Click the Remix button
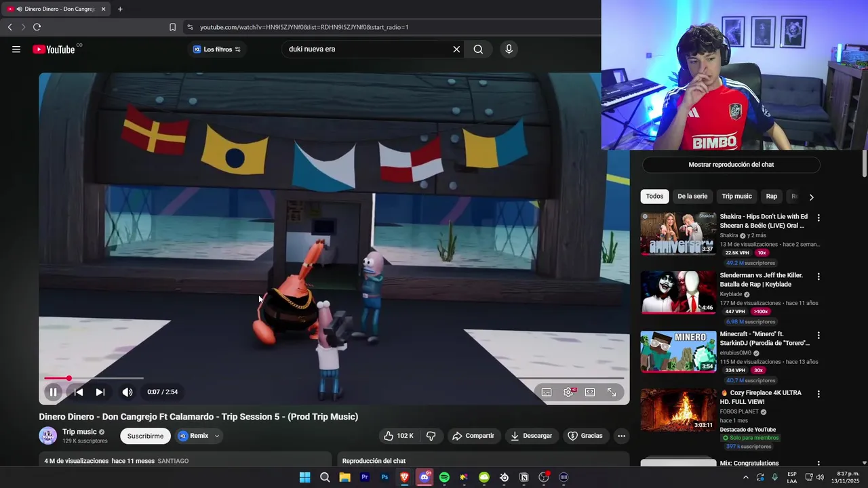 (193, 436)
